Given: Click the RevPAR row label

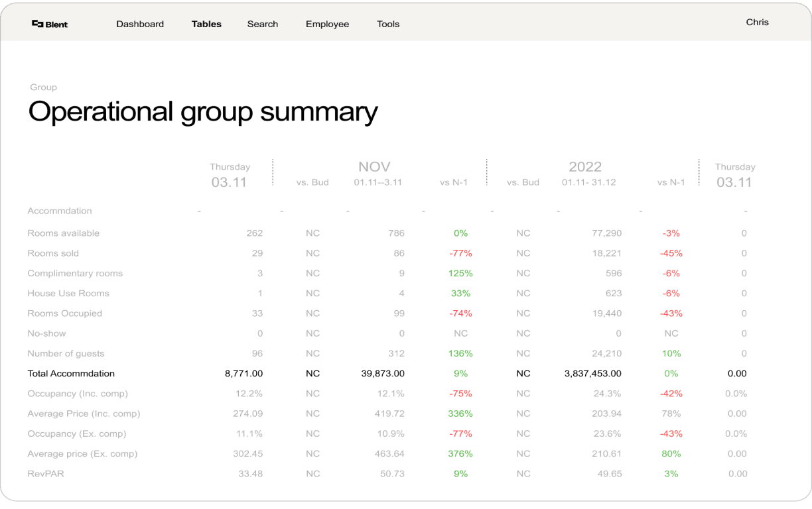Looking at the screenshot, I should (x=46, y=473).
